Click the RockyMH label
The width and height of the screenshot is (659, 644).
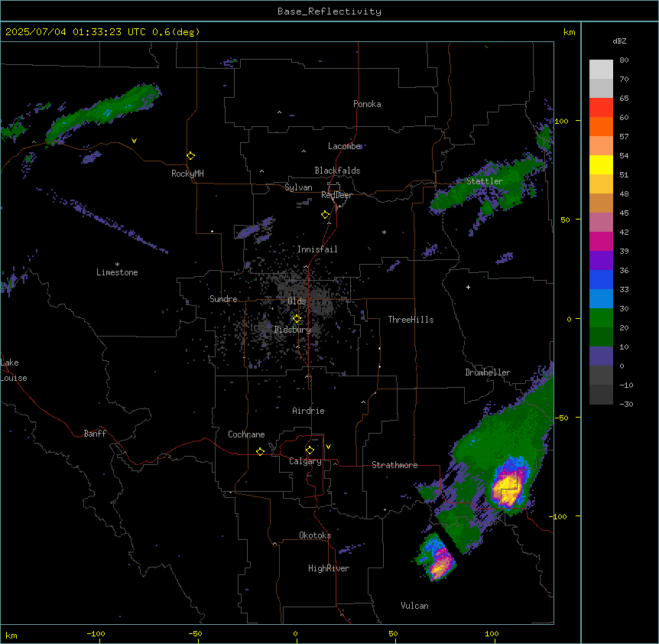pyautogui.click(x=187, y=174)
